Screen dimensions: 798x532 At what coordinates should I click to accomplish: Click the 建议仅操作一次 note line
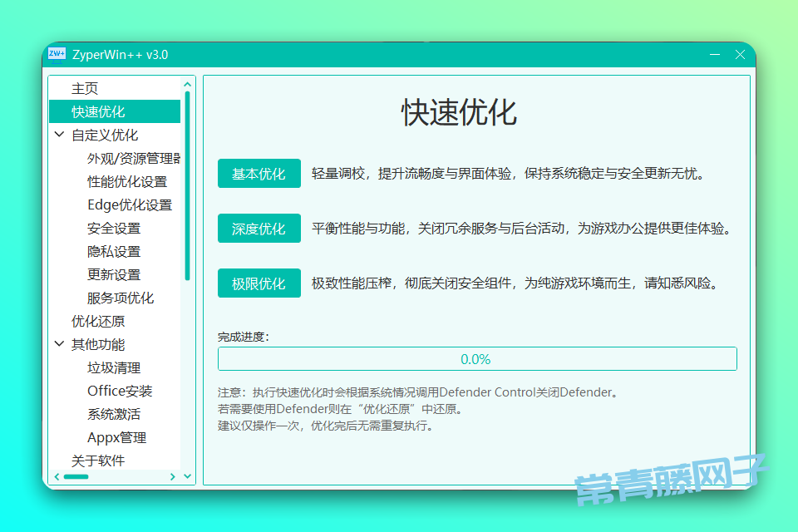326,426
